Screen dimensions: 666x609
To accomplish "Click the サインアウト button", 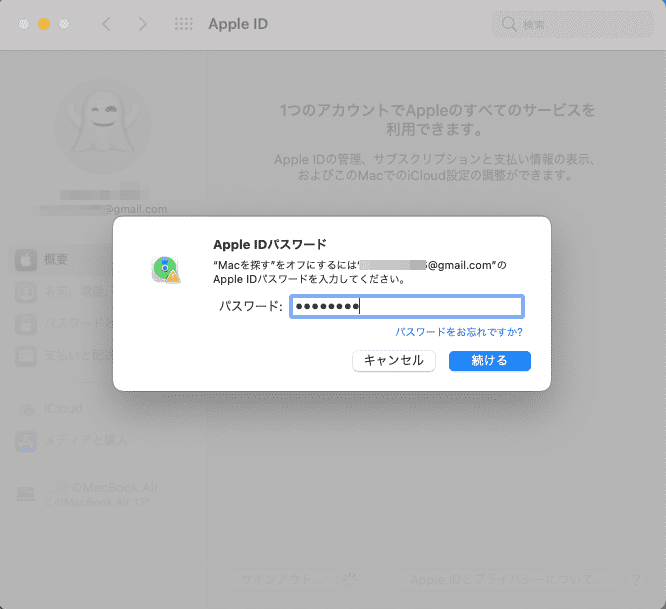I will 280,579.
